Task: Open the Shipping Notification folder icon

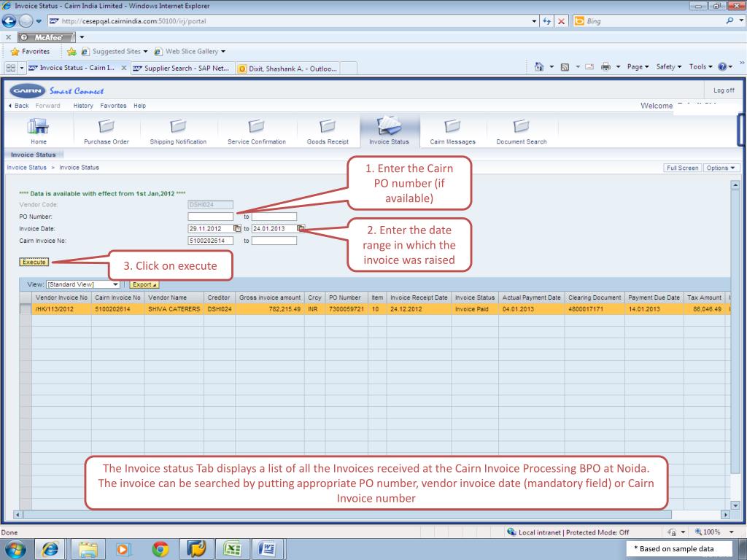Action: (178, 126)
